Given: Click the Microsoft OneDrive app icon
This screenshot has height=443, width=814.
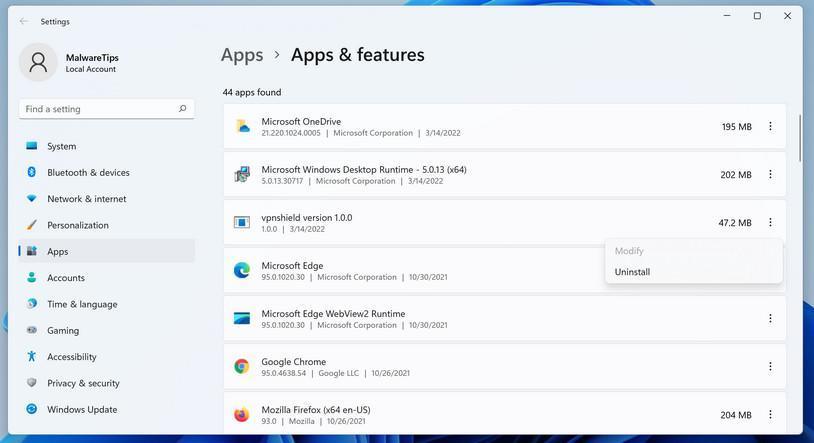Looking at the screenshot, I should pyautogui.click(x=242, y=126).
